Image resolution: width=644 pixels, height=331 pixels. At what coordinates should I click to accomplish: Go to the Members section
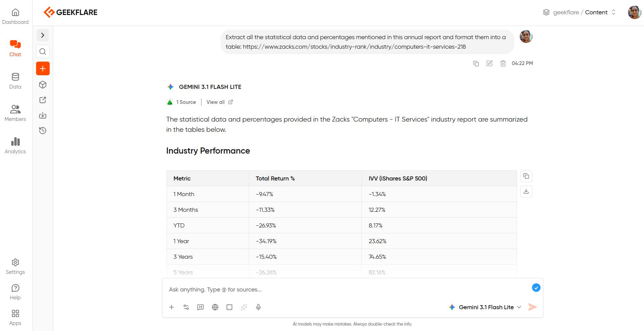(15, 113)
